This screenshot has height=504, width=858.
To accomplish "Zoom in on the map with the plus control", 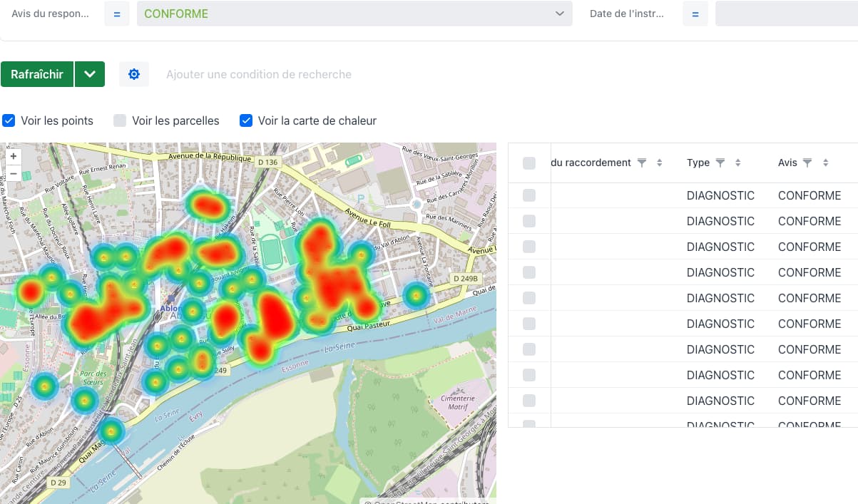I will [x=13, y=155].
